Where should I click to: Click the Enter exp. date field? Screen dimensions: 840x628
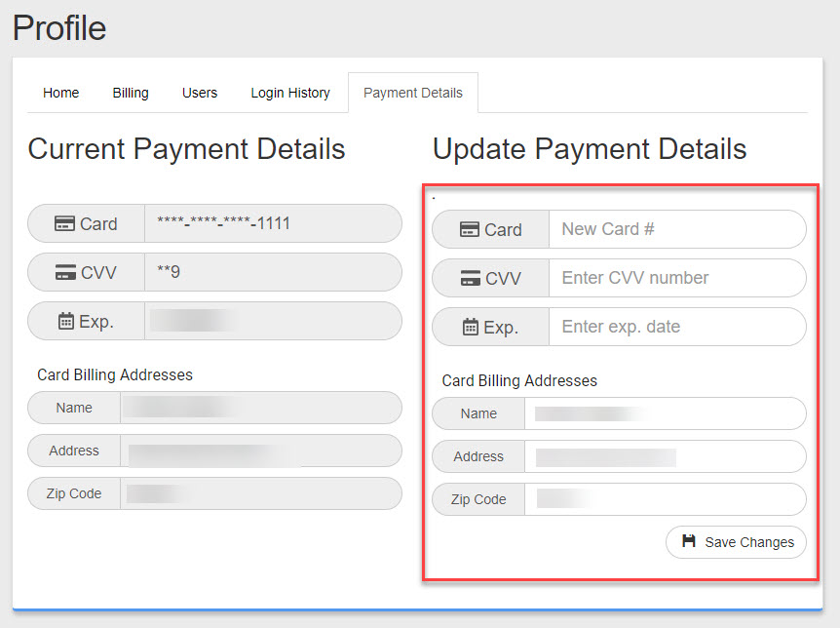[x=676, y=328]
